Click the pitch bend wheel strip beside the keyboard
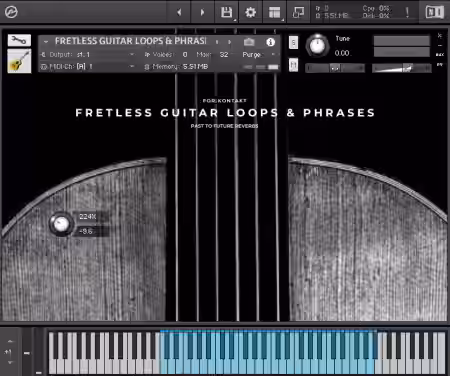 click(x=27, y=352)
